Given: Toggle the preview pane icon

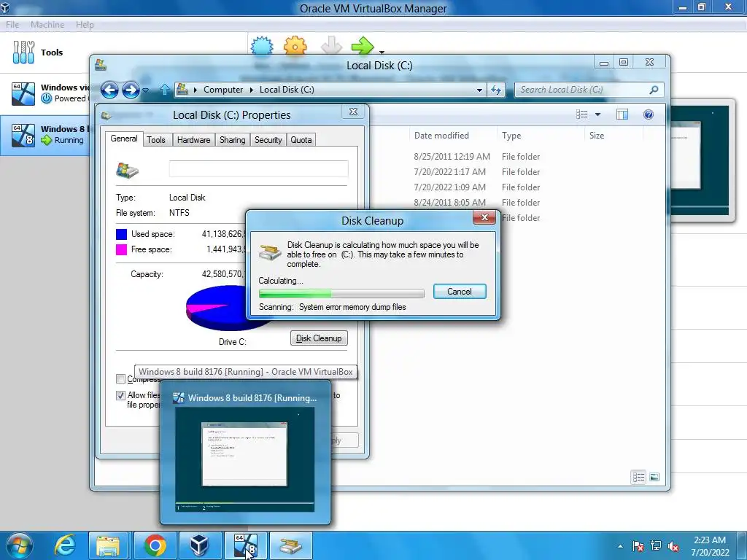Looking at the screenshot, I should coord(622,114).
